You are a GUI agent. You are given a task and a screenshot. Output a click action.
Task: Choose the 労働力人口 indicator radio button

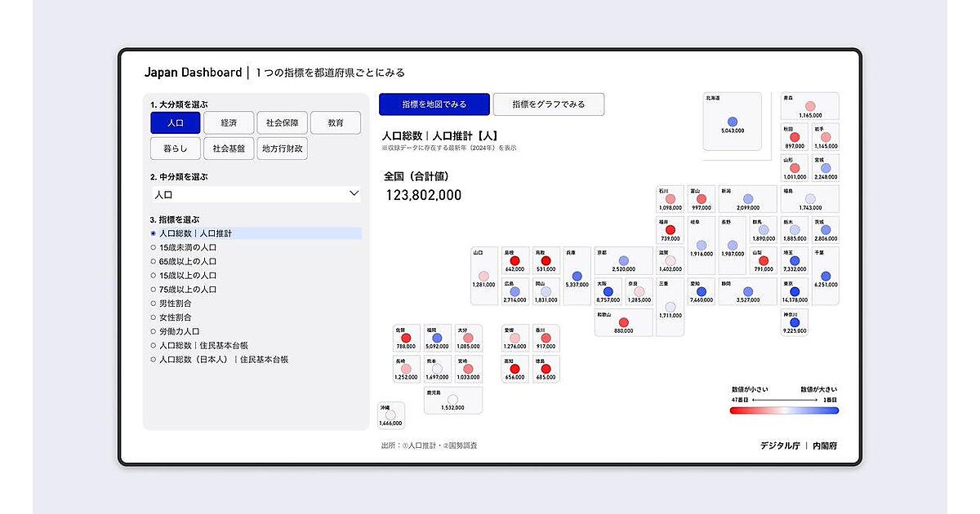coord(153,331)
